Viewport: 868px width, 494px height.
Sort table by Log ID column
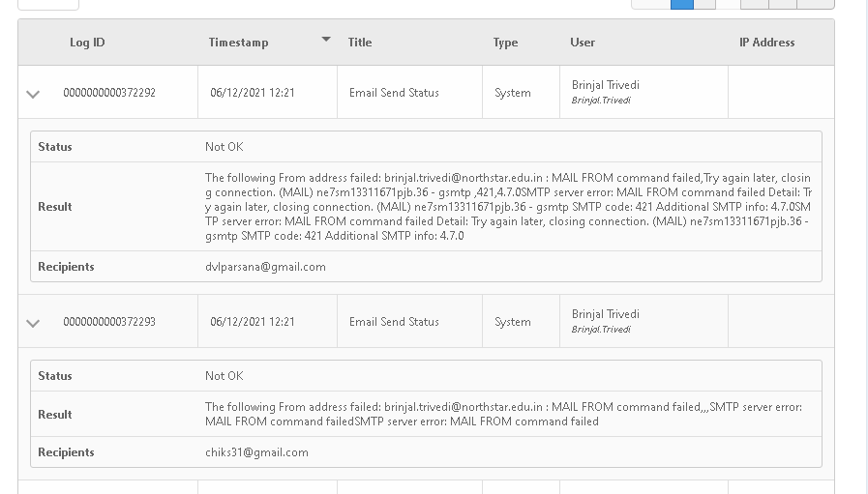[87, 43]
